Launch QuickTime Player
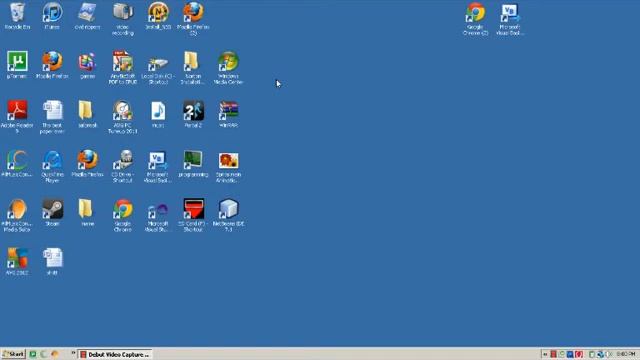The width and height of the screenshot is (640, 360). tap(52, 166)
